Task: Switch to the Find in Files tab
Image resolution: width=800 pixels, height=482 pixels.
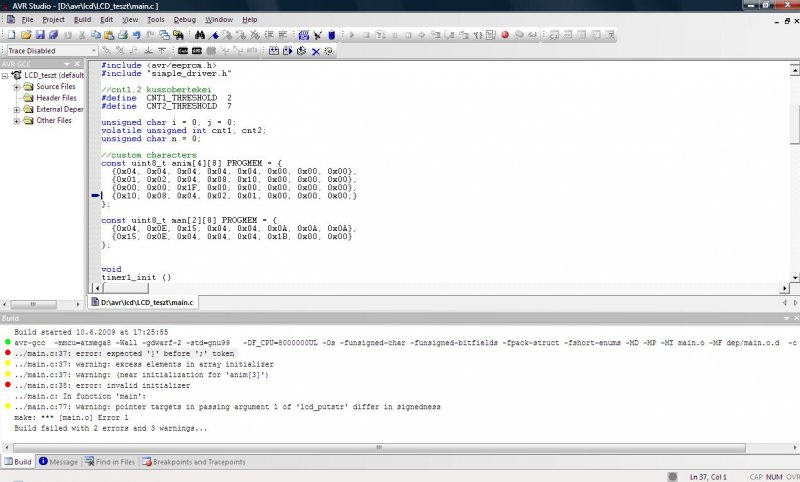Action: 110,462
